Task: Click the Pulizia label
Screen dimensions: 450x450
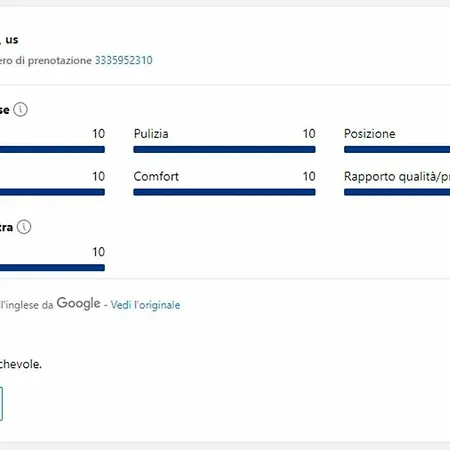Action: [151, 134]
